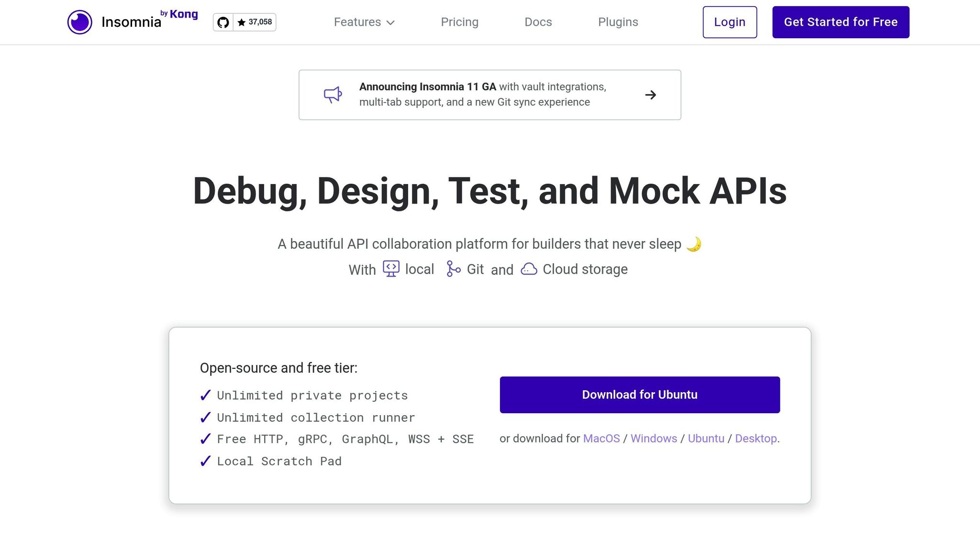980x551 pixels.
Task: Click Download for Ubuntu button
Action: click(x=640, y=395)
